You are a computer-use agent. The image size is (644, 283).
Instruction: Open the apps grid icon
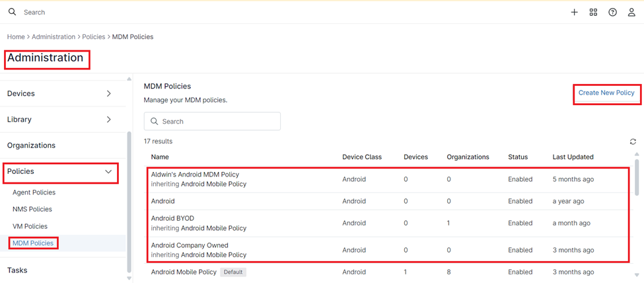[x=593, y=12]
